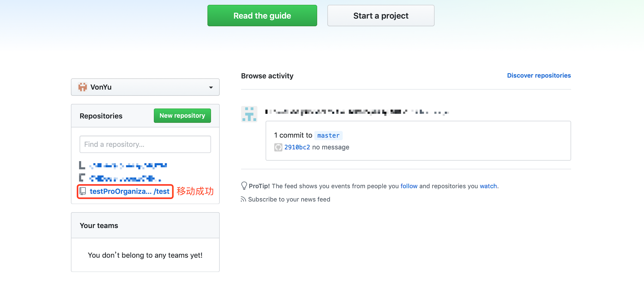Click the commit author avatar beside 2910bc2
Viewport: 644px width, 285px height.
[278, 147]
